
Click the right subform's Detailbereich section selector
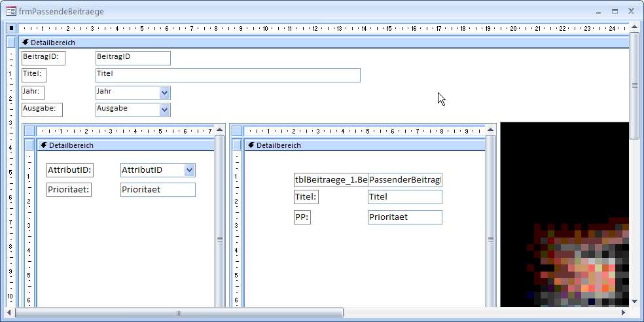[236, 145]
